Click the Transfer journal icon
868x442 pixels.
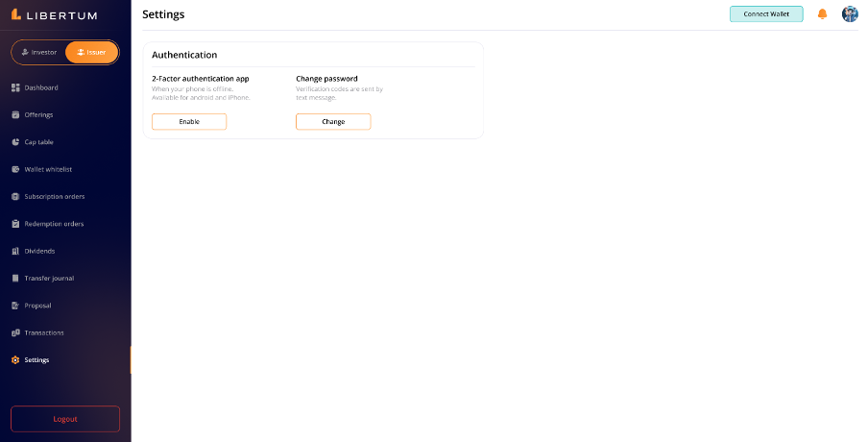tap(15, 278)
